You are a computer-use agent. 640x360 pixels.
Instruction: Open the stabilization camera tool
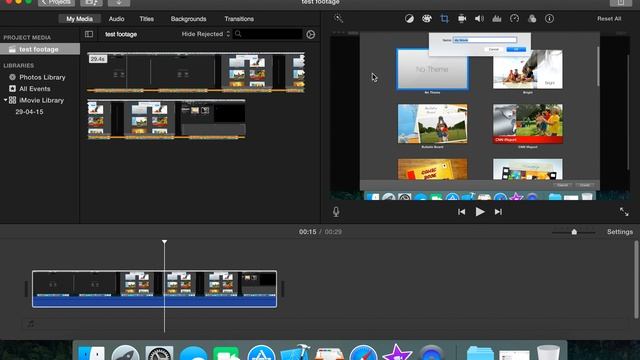[462, 19]
